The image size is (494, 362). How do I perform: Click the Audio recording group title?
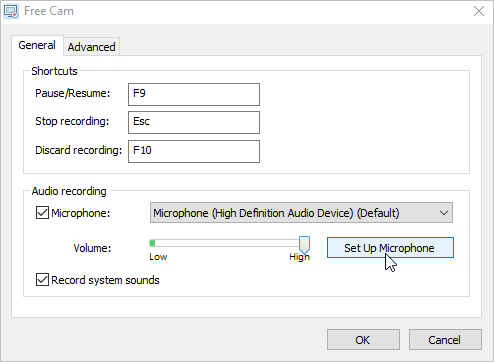(69, 191)
